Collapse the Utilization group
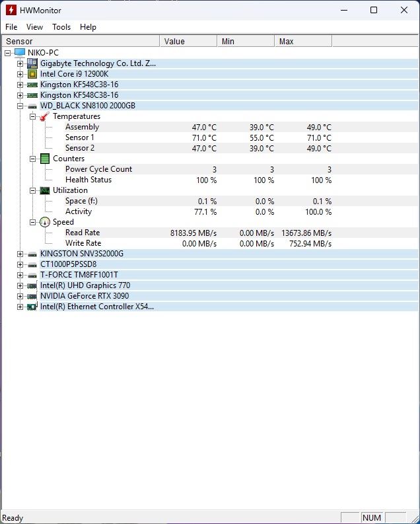 click(x=32, y=190)
